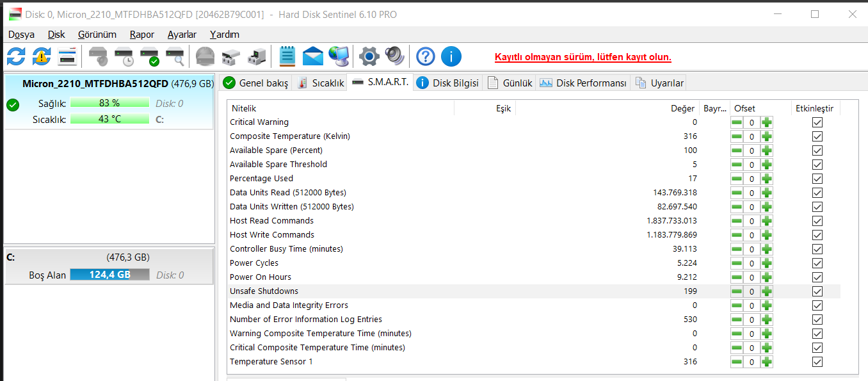Open the blue notepad report icon
This screenshot has height=381, width=868.
tap(287, 56)
